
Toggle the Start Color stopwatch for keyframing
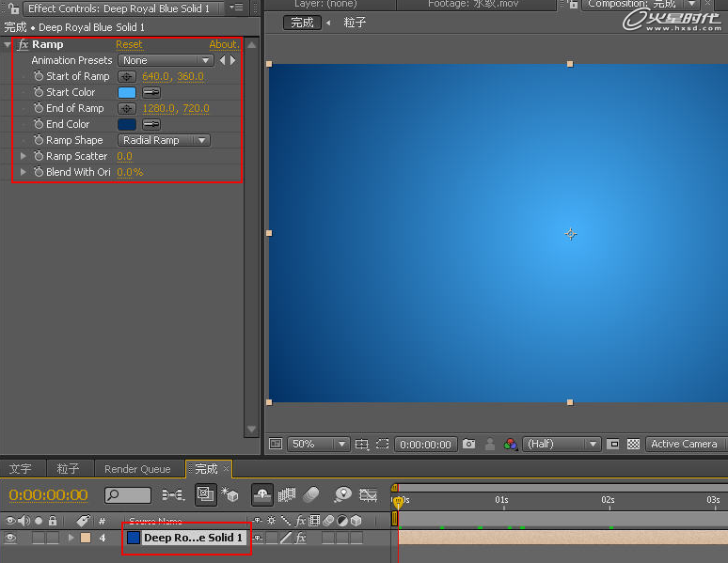(39, 92)
